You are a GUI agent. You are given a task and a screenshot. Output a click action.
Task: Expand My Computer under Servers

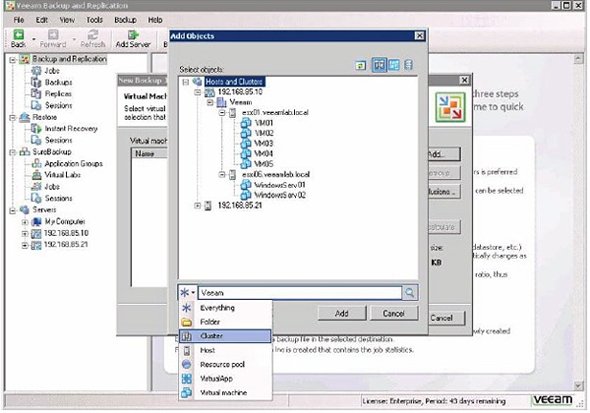(25, 222)
